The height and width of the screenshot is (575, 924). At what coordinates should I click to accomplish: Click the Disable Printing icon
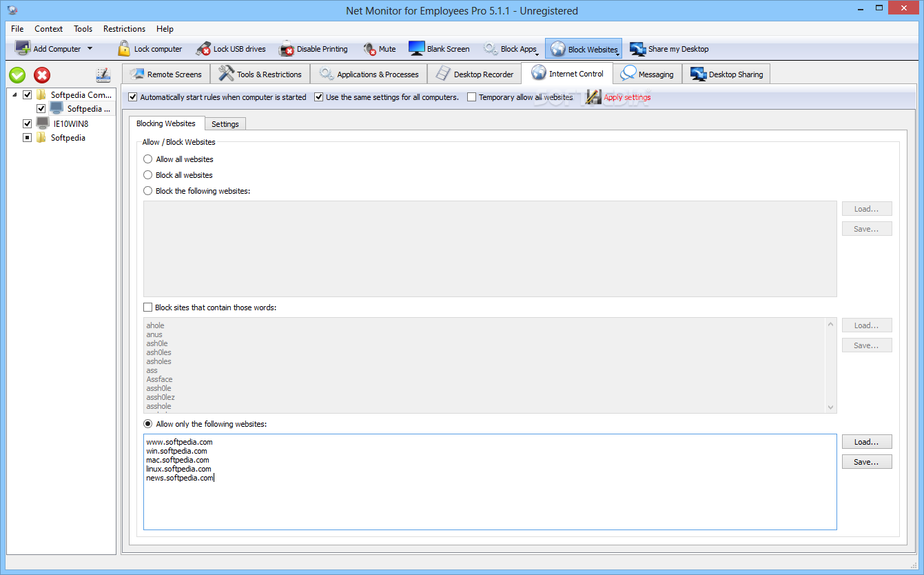pos(287,49)
